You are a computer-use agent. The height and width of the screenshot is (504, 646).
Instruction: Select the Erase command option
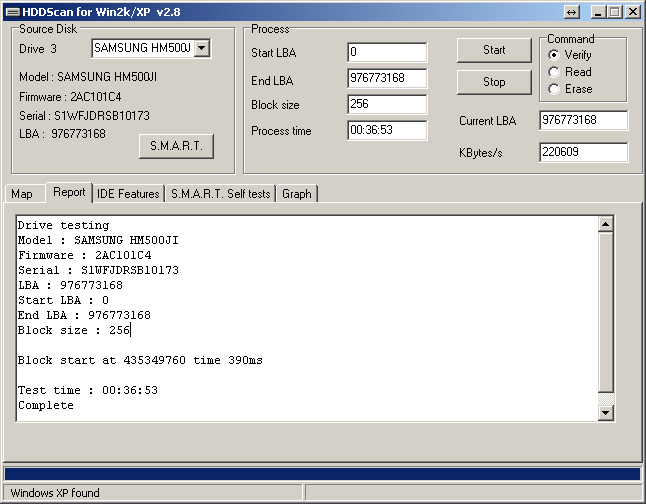(x=555, y=89)
